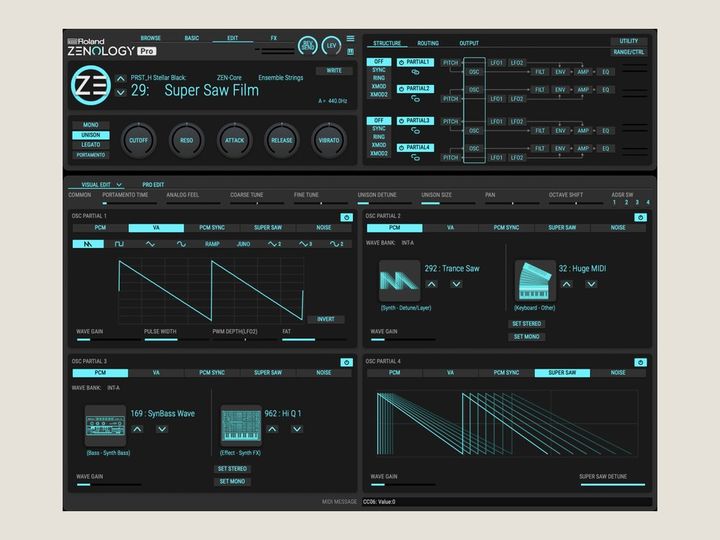
Task: Go to previous preset with up arrow
Action: click(x=120, y=79)
